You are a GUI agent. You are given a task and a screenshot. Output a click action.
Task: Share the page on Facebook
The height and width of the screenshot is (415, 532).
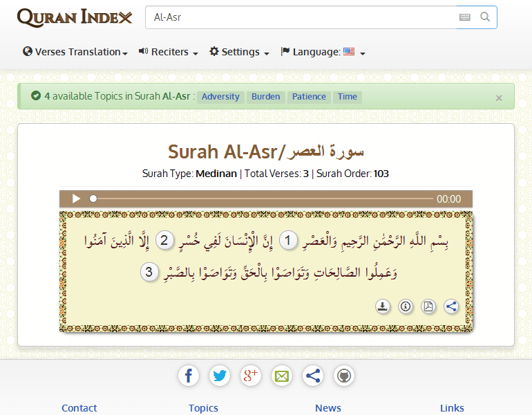pyautogui.click(x=189, y=376)
